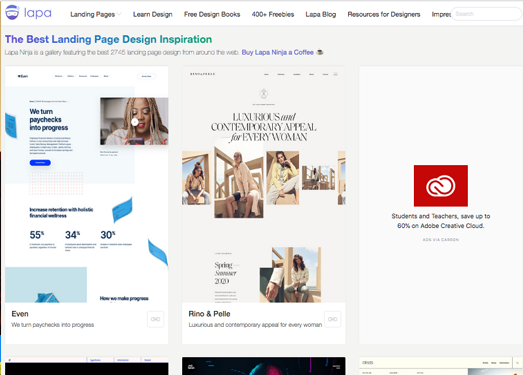The height and width of the screenshot is (375, 523).
Task: Open the Even card title
Action: pyautogui.click(x=20, y=314)
